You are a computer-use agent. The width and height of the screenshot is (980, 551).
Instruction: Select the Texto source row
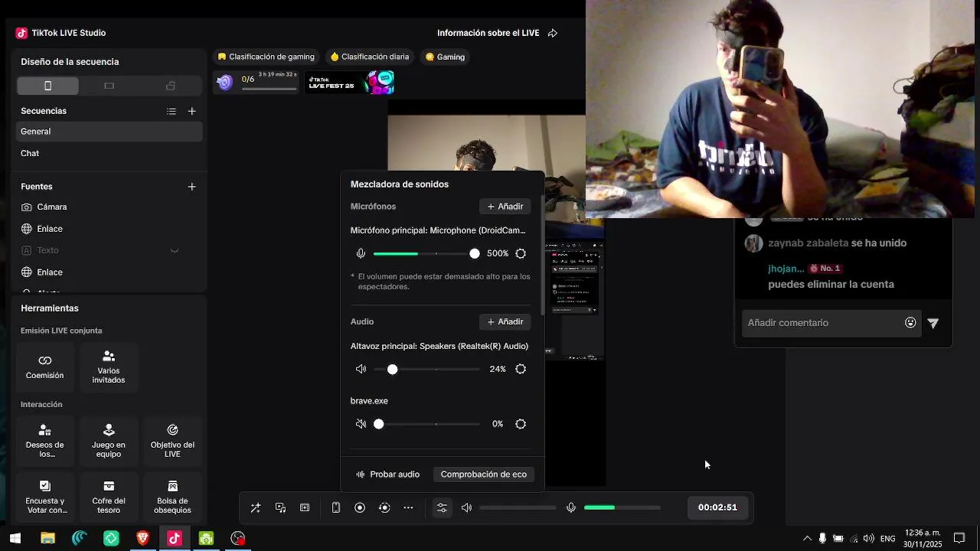109,250
